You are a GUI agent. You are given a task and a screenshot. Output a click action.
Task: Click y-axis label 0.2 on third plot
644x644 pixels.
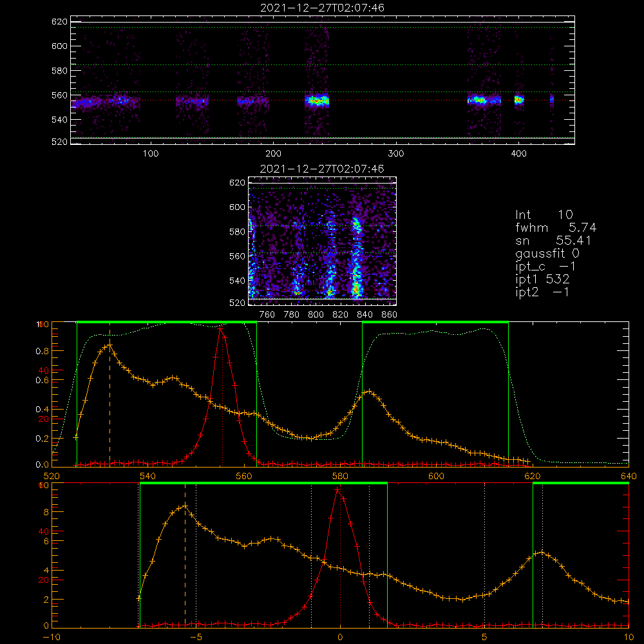click(43, 439)
